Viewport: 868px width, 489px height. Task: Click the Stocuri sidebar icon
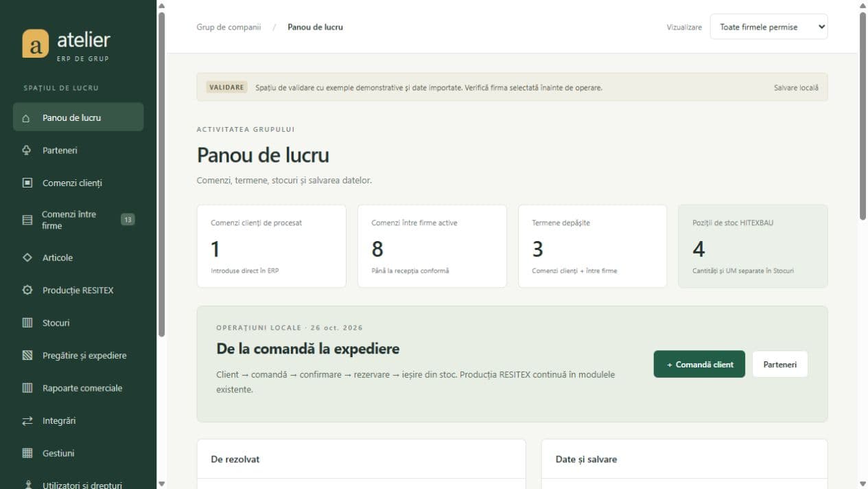[27, 323]
